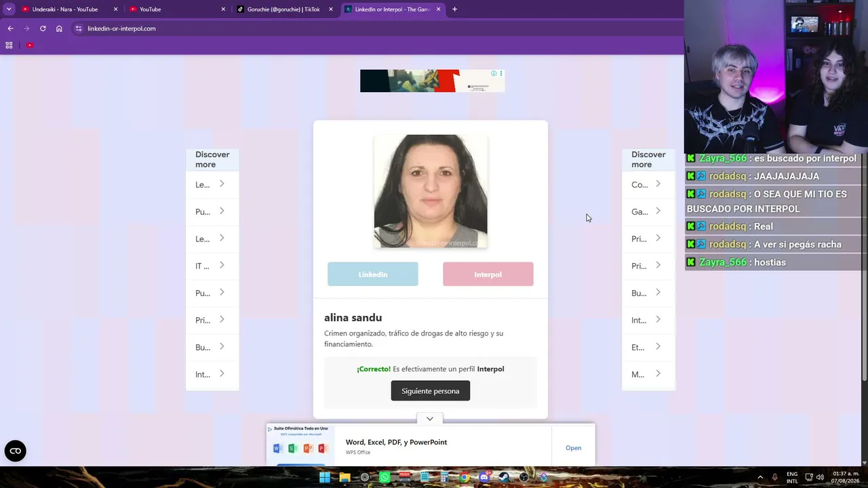Click the chat overlay scrollbar

pyautogui.click(x=864, y=268)
